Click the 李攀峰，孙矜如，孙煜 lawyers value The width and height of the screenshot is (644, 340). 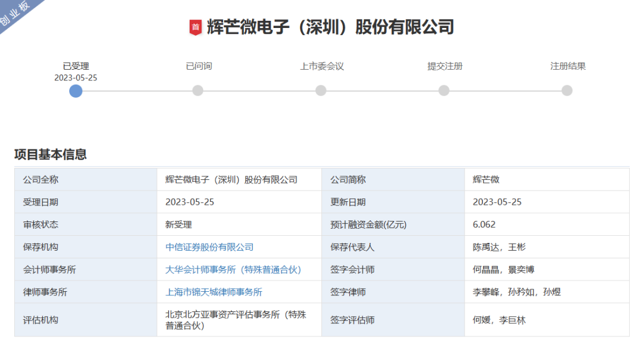(x=516, y=292)
